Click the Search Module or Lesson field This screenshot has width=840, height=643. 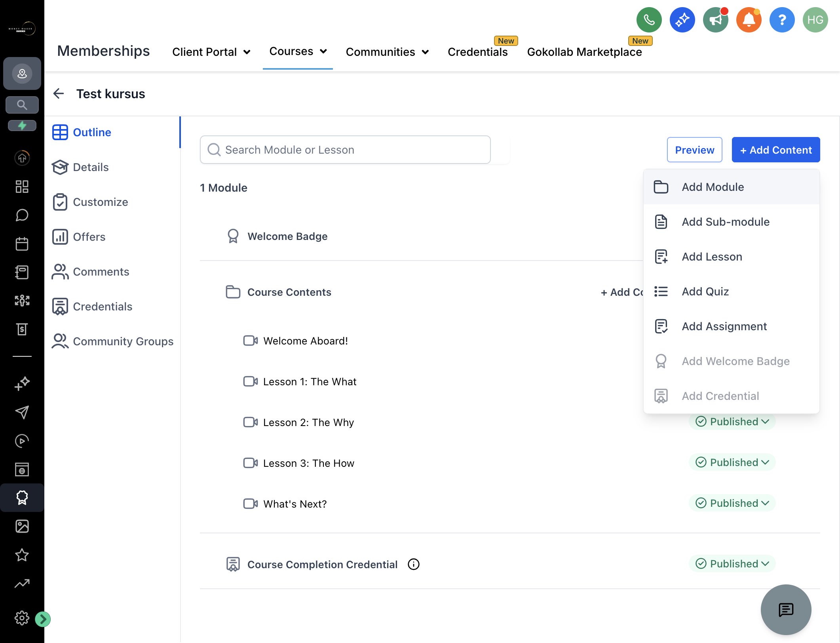click(x=345, y=150)
